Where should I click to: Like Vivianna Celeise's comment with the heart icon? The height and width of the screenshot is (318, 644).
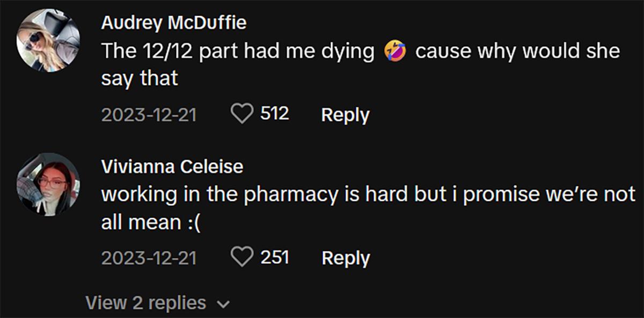[x=242, y=257]
